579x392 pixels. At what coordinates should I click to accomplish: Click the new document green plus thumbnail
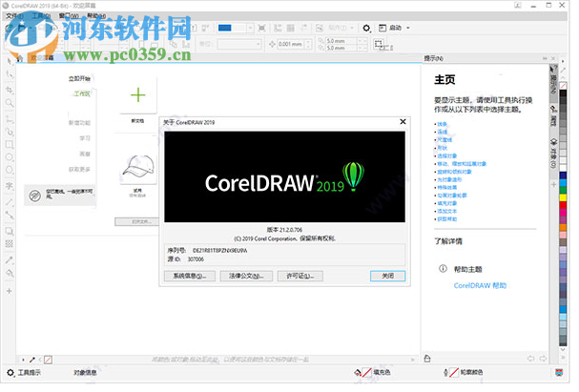pyautogui.click(x=137, y=95)
